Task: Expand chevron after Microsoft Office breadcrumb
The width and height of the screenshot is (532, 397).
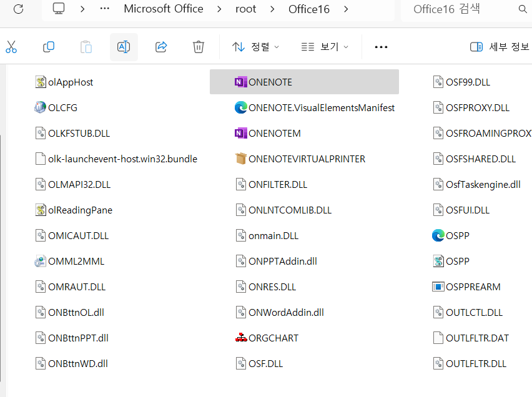Action: coord(219,9)
